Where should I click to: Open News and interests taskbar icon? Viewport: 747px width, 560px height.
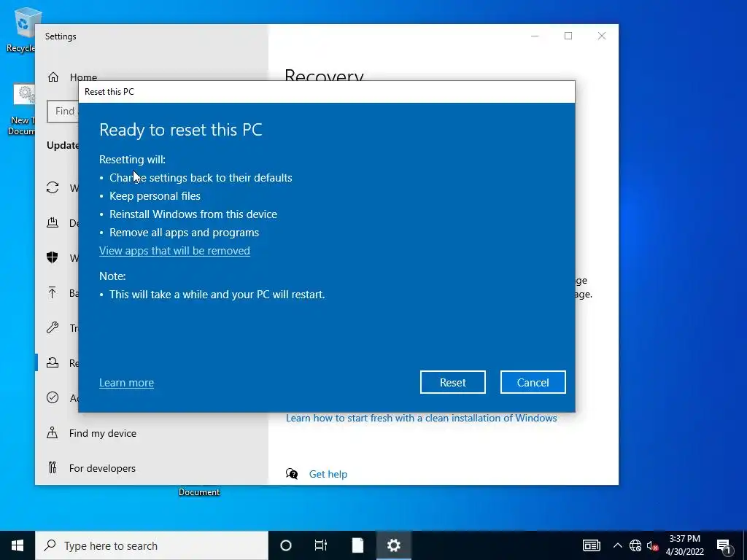(x=591, y=545)
